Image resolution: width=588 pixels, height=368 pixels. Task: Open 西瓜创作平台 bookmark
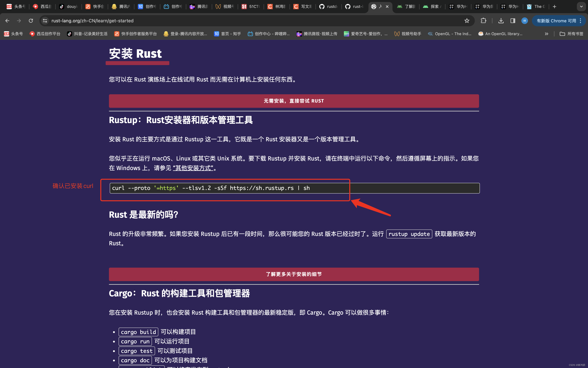(45, 34)
